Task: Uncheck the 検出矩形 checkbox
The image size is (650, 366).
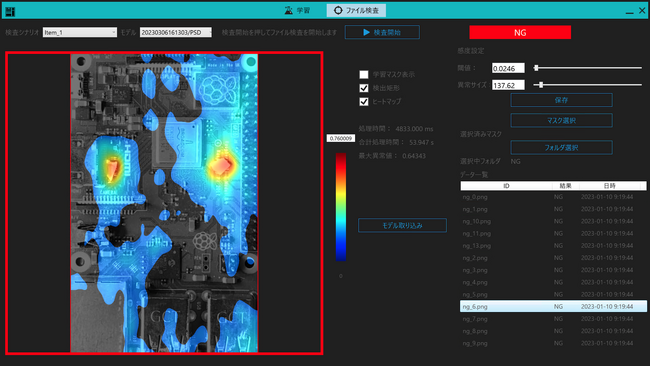Action: tap(364, 88)
